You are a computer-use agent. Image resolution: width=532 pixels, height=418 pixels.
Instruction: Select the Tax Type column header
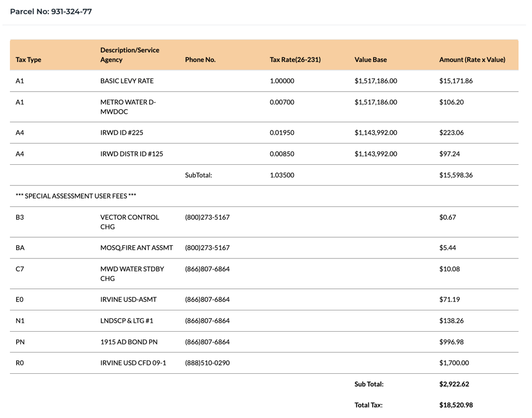(x=28, y=60)
